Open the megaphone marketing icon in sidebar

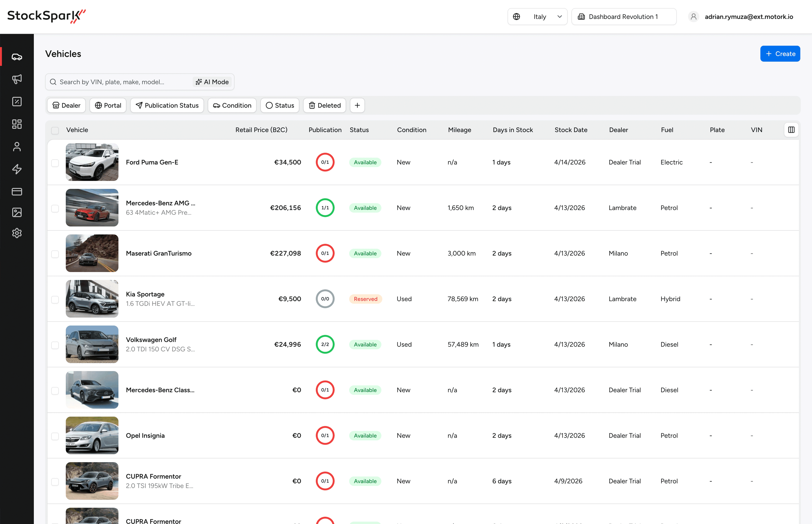[x=17, y=79]
